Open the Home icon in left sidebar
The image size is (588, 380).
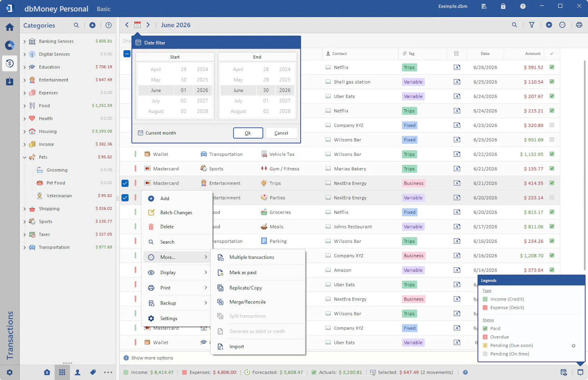click(x=10, y=27)
